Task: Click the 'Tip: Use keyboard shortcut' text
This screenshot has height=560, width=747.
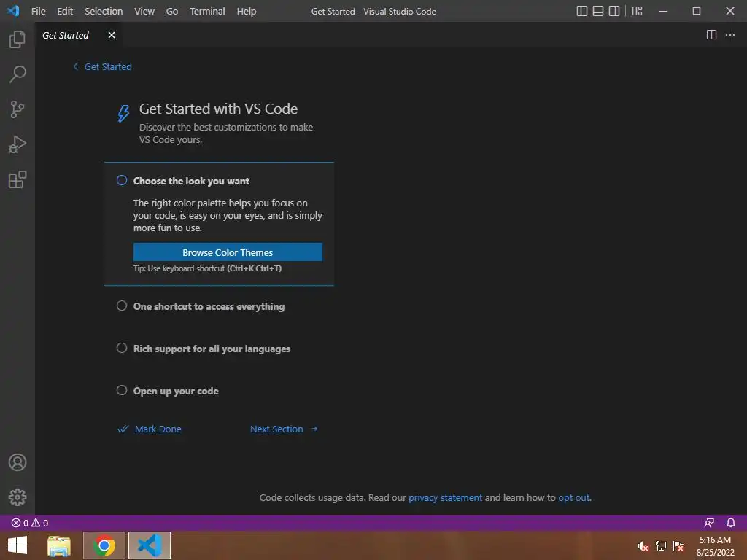Action: click(x=207, y=268)
